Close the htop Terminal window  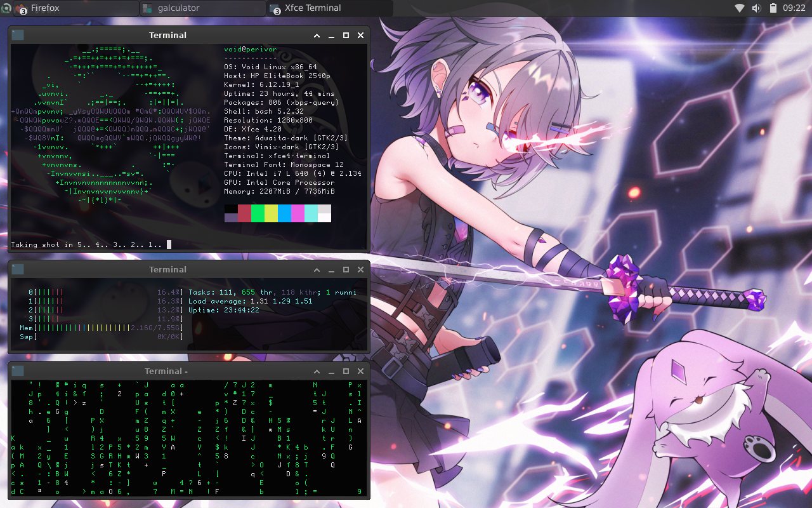point(360,270)
